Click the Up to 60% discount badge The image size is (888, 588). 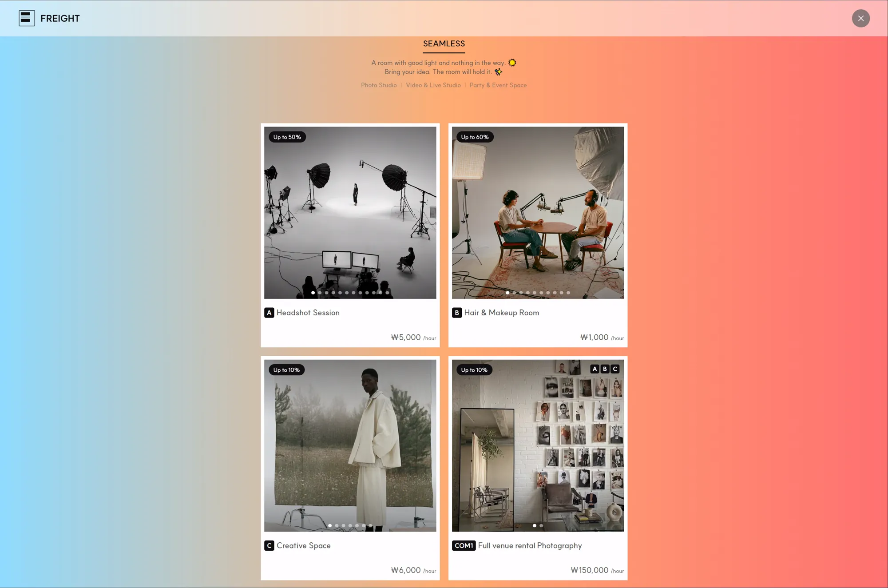click(475, 137)
